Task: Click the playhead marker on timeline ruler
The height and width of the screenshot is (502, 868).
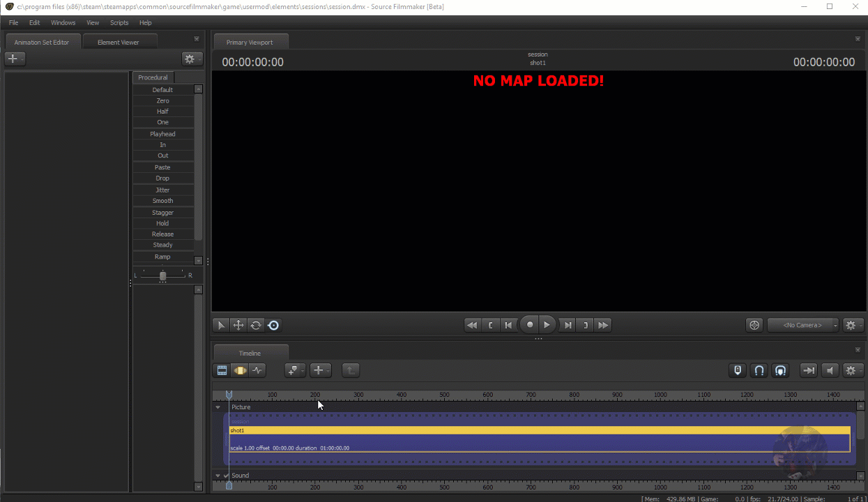Action: 229,395
